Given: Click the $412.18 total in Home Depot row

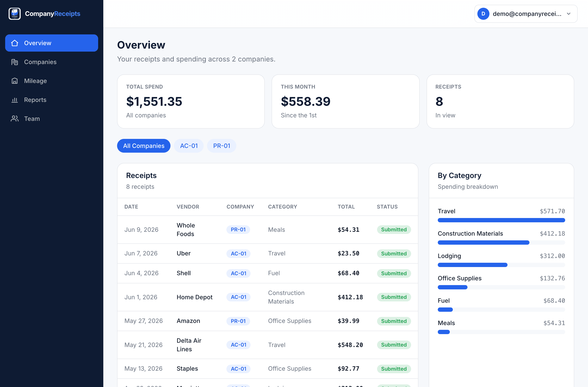Looking at the screenshot, I should [350, 297].
